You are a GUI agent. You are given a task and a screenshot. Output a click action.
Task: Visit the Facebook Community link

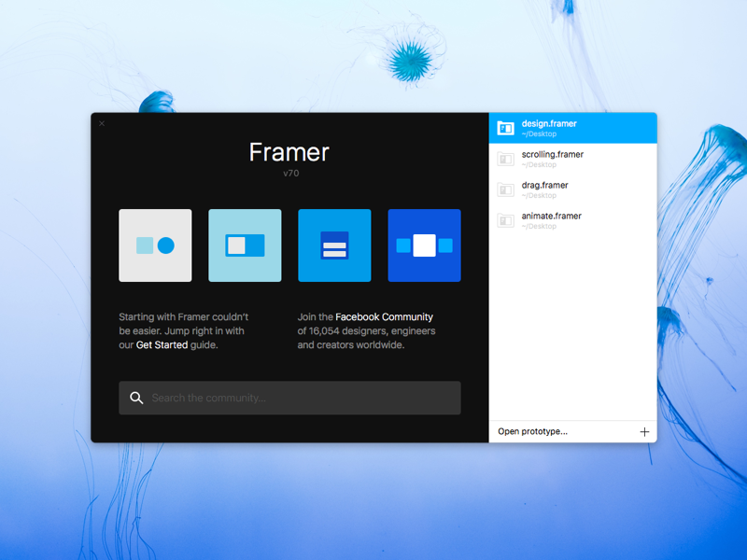384,316
